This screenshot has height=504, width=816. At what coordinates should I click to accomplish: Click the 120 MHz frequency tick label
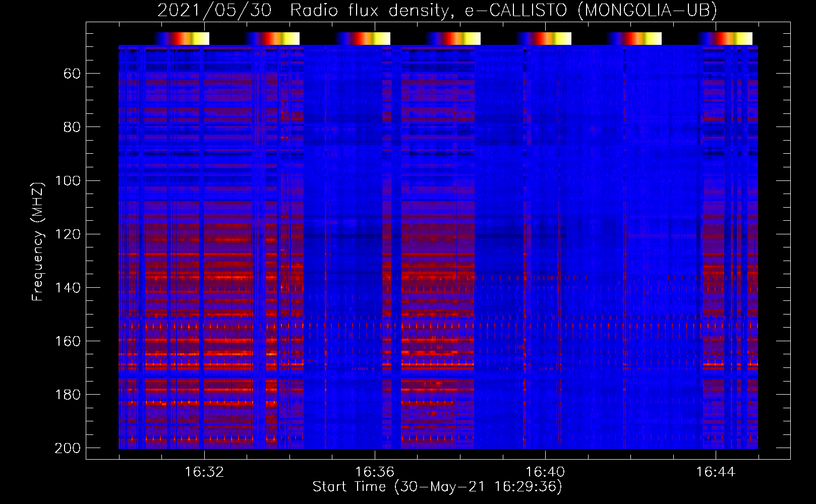pos(68,234)
